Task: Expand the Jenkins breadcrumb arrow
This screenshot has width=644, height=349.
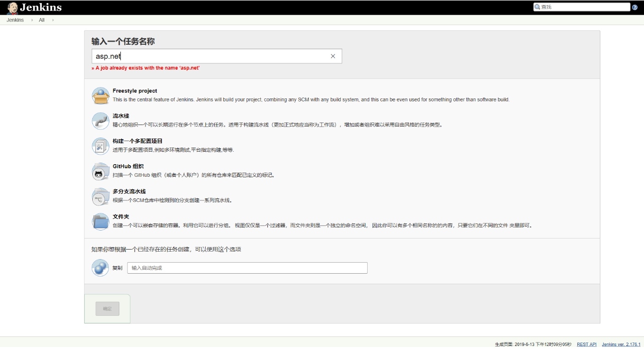Action: tap(32, 20)
